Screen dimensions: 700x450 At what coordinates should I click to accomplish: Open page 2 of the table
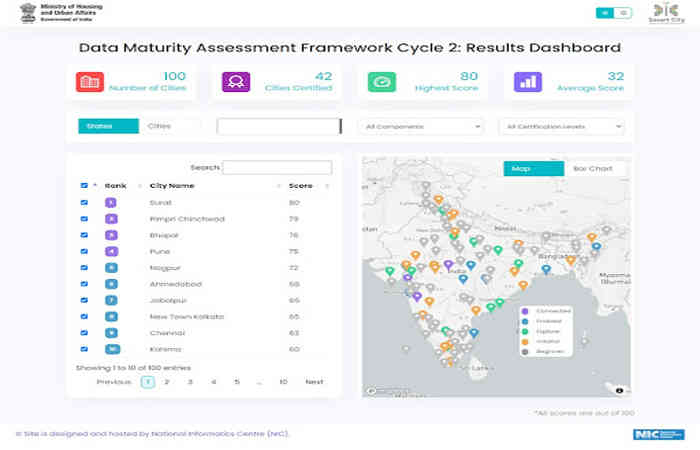pos(167,382)
